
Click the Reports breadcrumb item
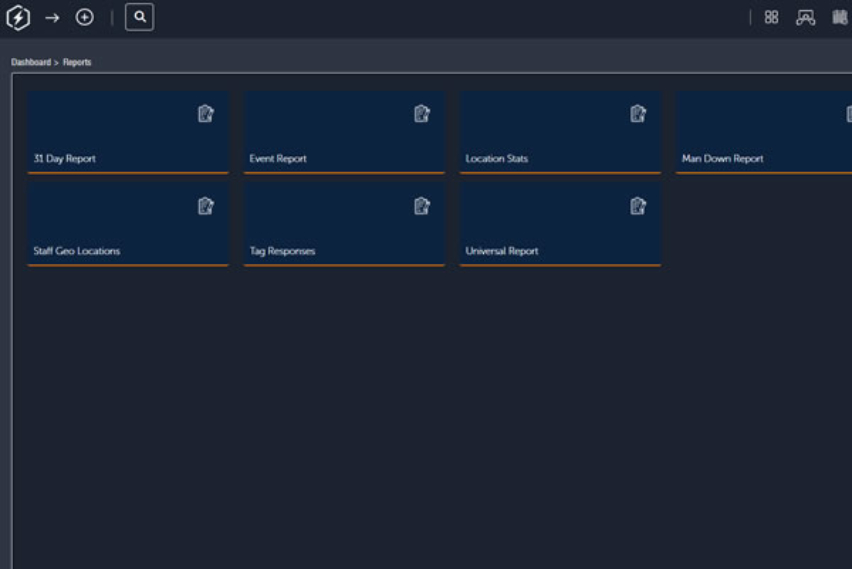point(77,62)
